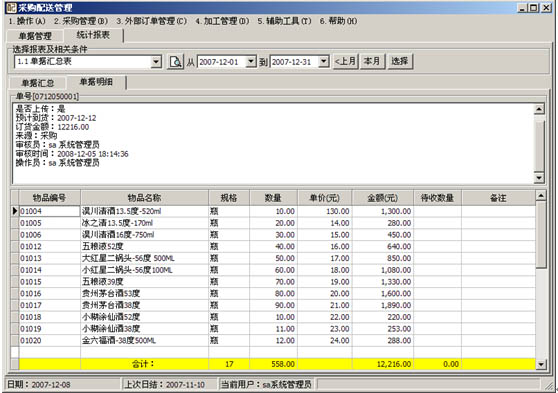Select item code cell 01005
The height and width of the screenshot is (393, 558).
pyautogui.click(x=49, y=223)
